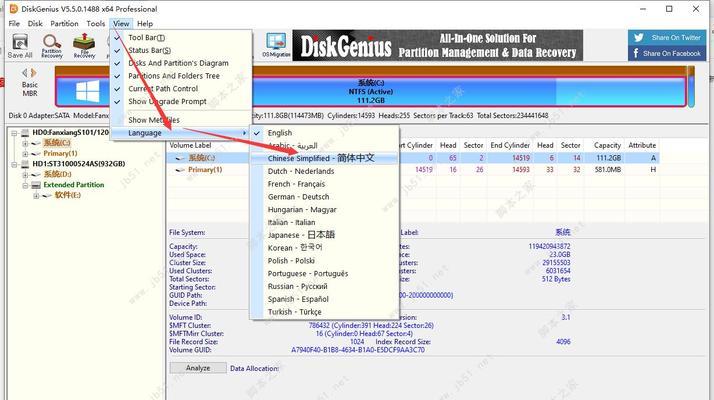This screenshot has width=714, height=400.
Task: Open the Help menu
Action: 145,24
